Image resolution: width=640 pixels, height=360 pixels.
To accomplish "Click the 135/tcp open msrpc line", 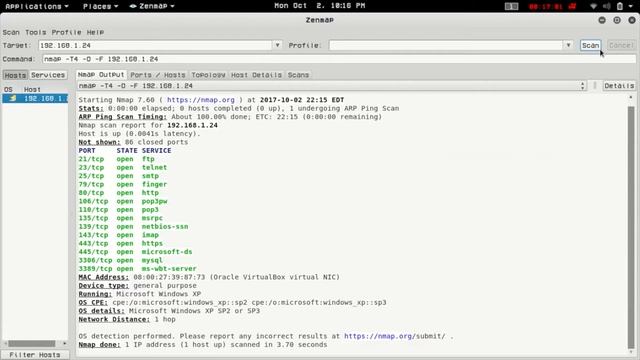I will (x=120, y=218).
